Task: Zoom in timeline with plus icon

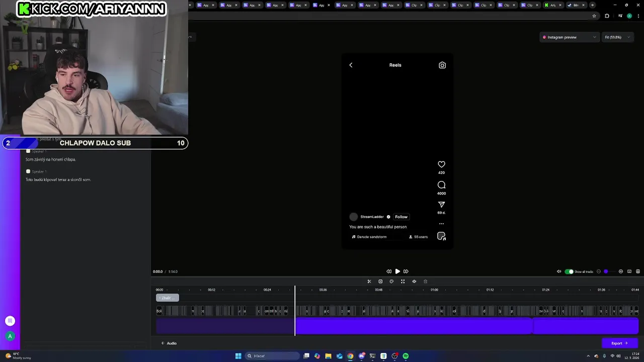Action: coord(621,271)
